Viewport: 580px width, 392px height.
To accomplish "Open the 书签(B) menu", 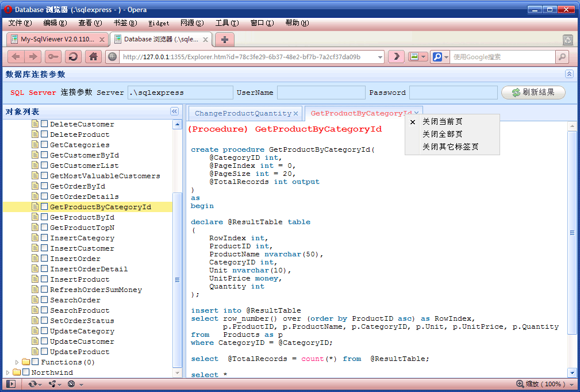I will [125, 24].
